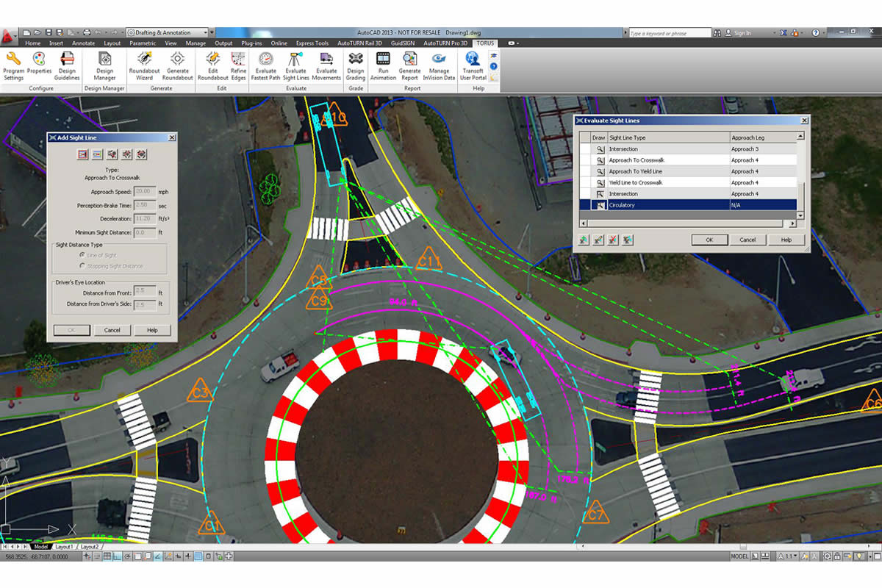Open Design Grading tool
The width and height of the screenshot is (882, 588).
point(356,65)
